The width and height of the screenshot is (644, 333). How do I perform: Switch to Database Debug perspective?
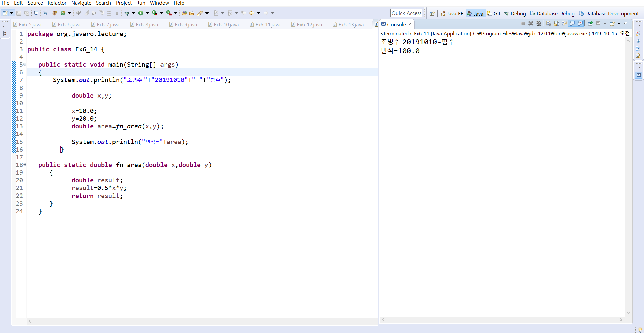pos(552,13)
